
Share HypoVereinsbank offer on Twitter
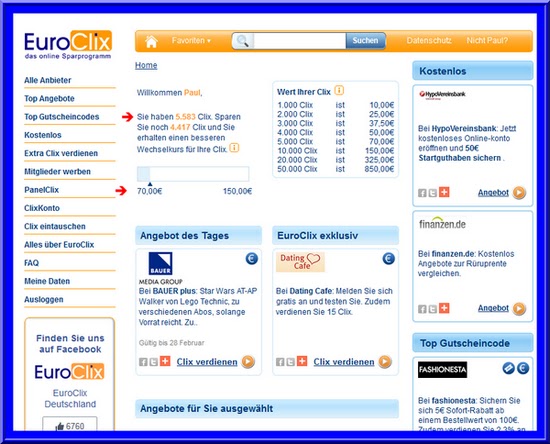[x=433, y=193]
